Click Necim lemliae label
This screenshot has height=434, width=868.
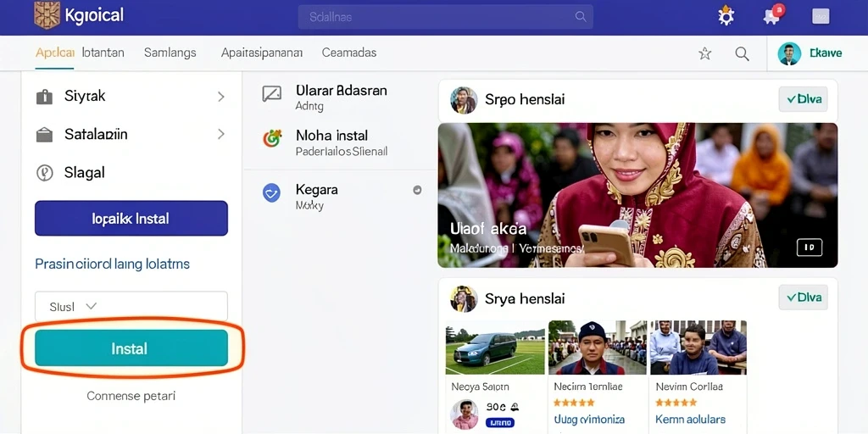tap(588, 387)
